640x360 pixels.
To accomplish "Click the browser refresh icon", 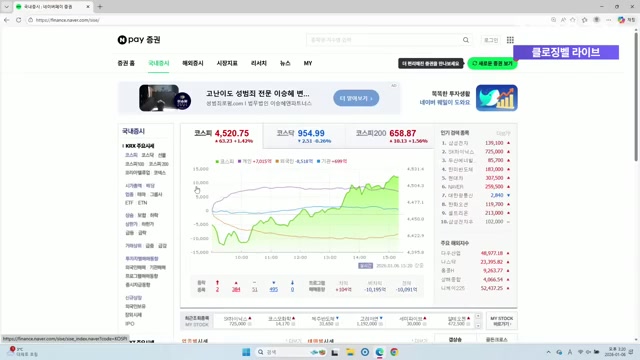I will (x=18, y=20).
